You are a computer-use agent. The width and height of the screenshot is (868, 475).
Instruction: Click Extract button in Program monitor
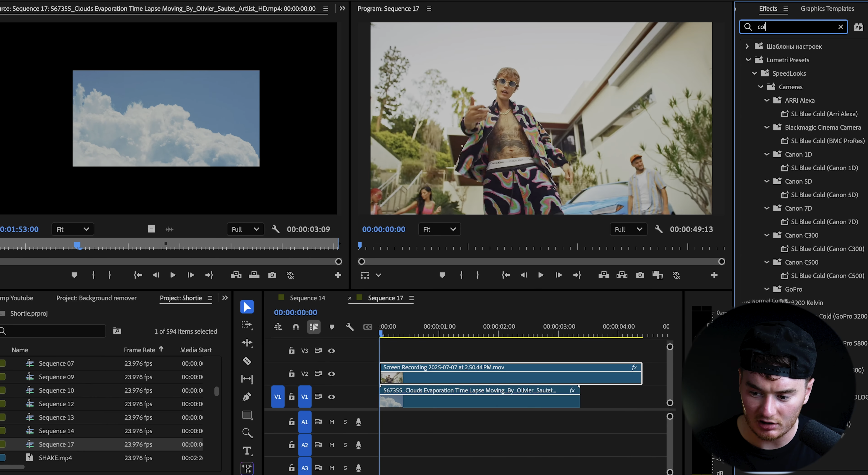pos(622,275)
